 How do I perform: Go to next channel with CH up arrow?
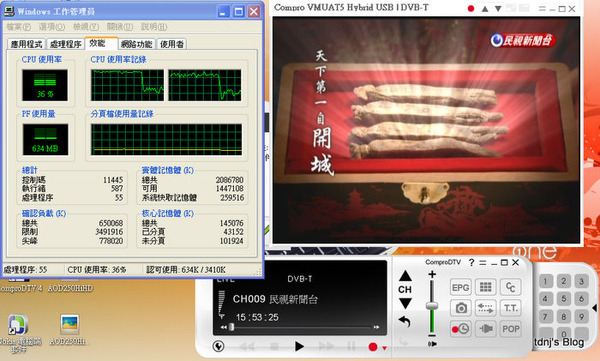point(405,276)
